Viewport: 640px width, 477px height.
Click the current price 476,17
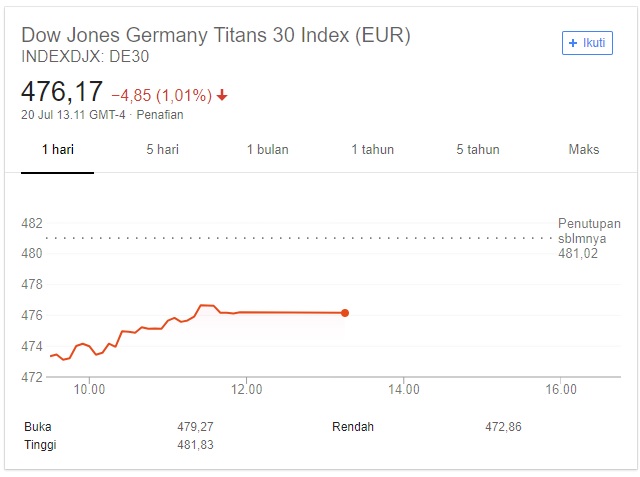(62, 92)
